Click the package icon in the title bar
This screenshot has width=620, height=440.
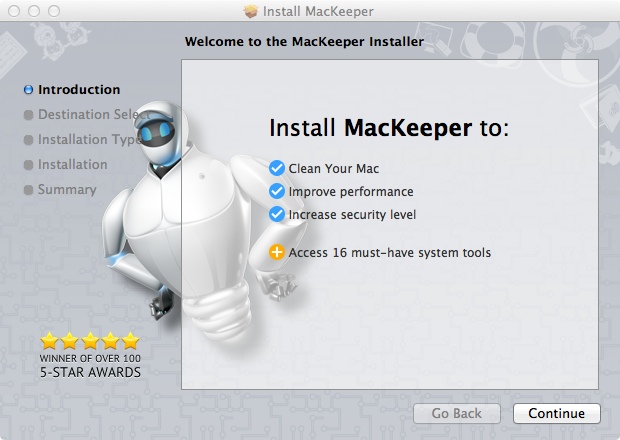(251, 12)
